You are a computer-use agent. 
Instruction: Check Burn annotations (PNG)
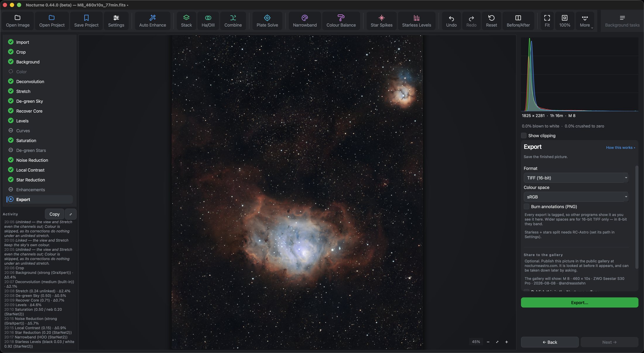526,206
